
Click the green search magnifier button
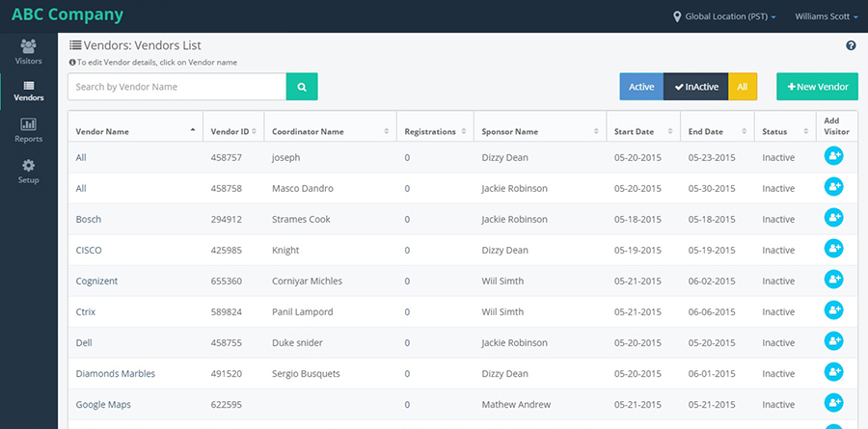(302, 87)
